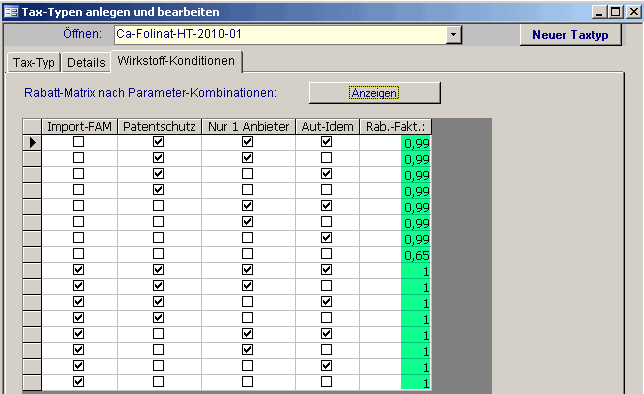Check Import-FAM in the first row

pos(78,142)
